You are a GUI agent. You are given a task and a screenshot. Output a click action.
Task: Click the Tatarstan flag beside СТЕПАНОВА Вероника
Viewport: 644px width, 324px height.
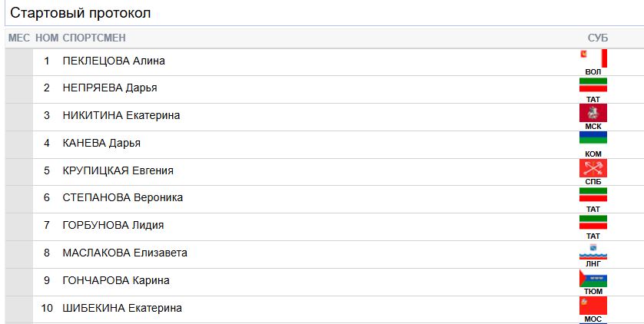pos(593,196)
